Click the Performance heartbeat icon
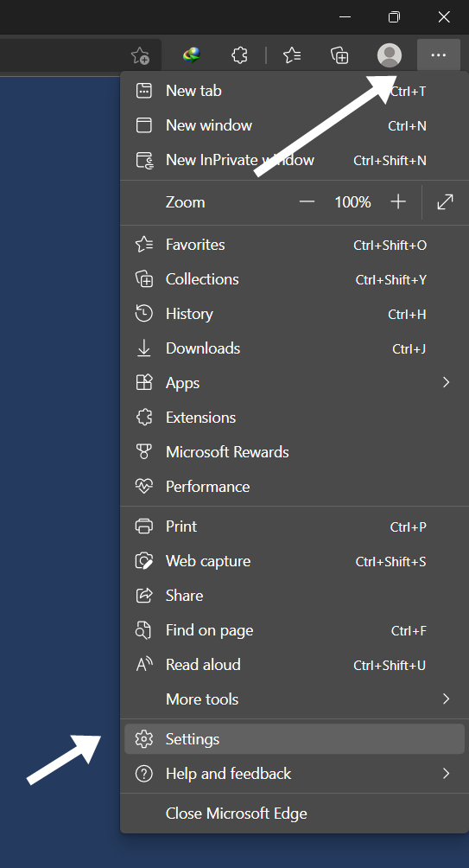469x868 pixels. tap(143, 487)
